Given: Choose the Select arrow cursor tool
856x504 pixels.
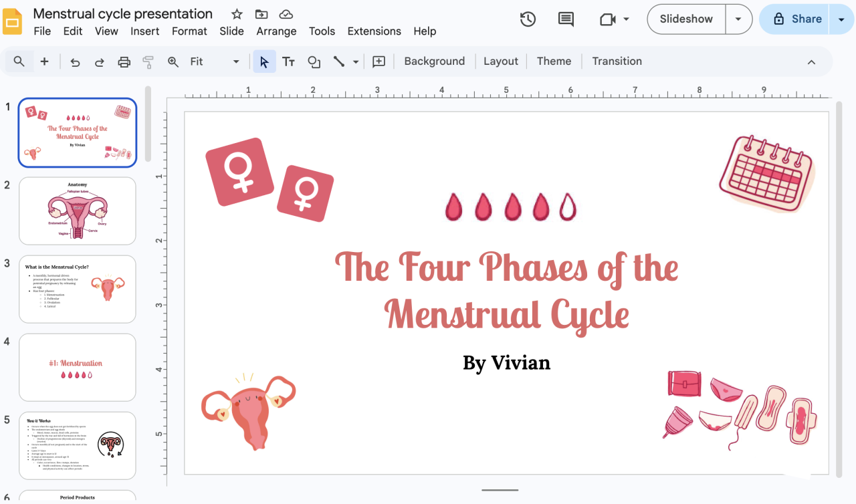Looking at the screenshot, I should [x=264, y=61].
